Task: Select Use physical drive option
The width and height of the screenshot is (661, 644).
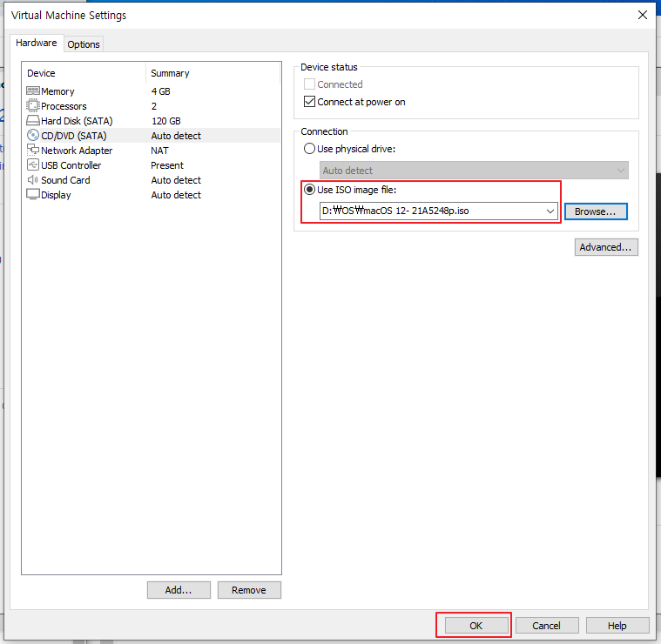Action: pyautogui.click(x=309, y=149)
